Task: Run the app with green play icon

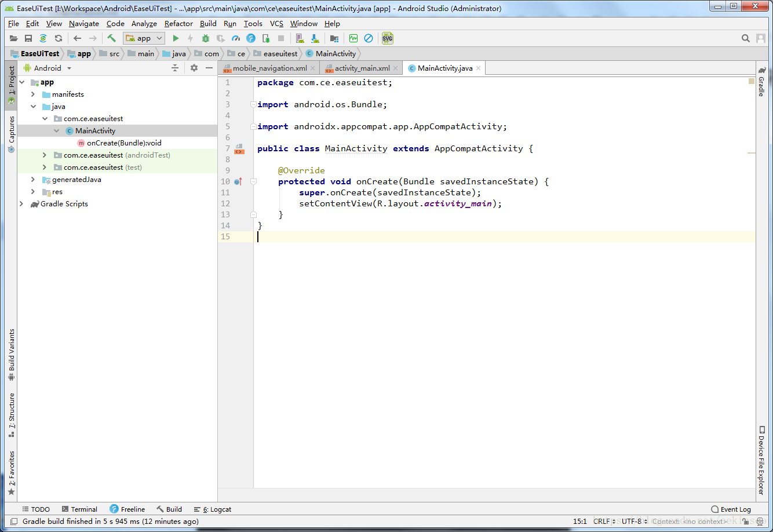Action: point(176,38)
